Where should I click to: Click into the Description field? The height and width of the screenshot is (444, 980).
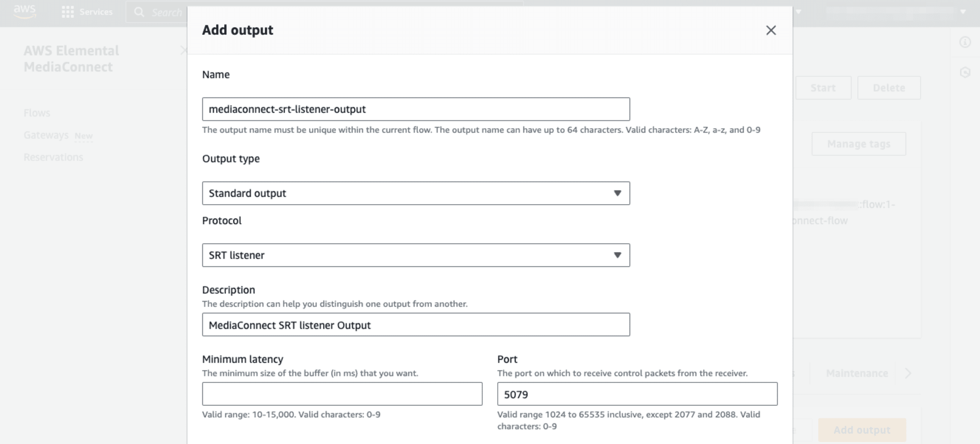point(416,325)
